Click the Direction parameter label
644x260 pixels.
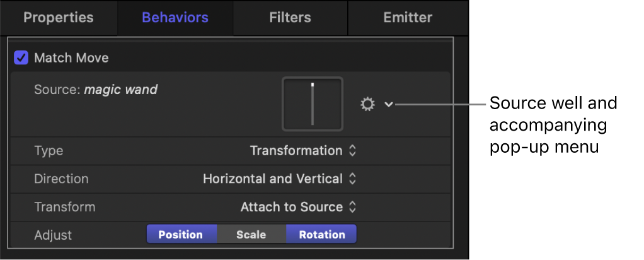[x=61, y=179]
